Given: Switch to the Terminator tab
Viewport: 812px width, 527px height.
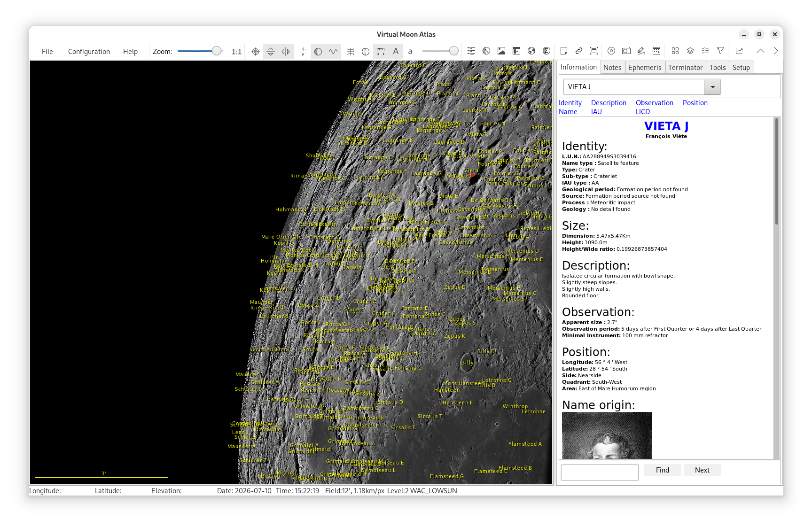Looking at the screenshot, I should click(685, 68).
